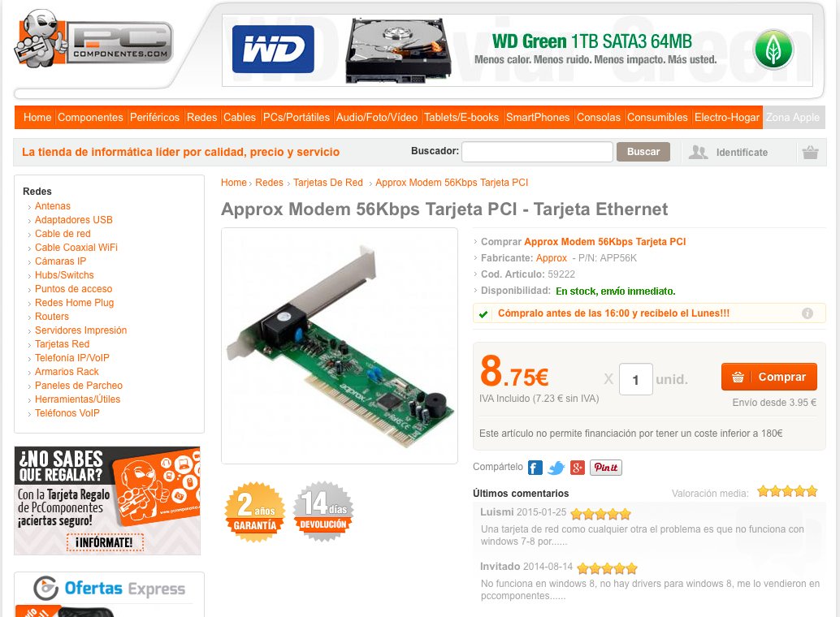This screenshot has width=840, height=617.
Task: Follow the Tarjetas De Red breadcrumb
Action: [328, 183]
